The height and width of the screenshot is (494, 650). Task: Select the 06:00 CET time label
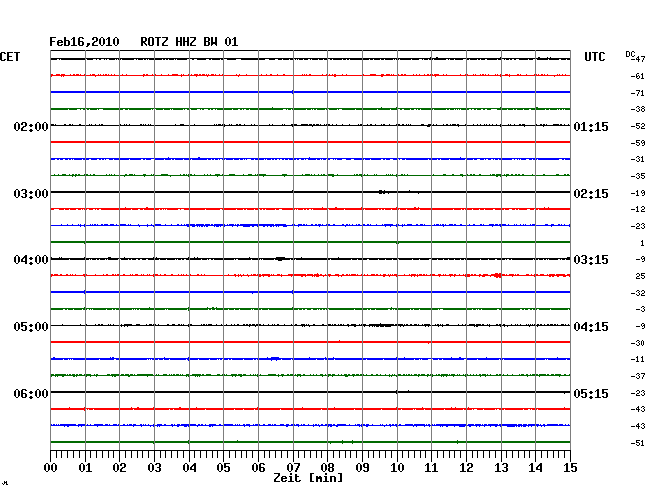(31, 393)
